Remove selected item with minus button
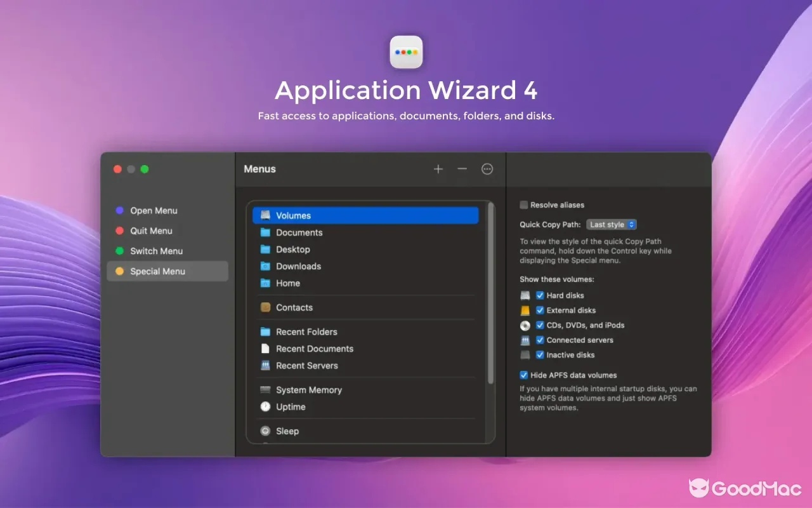The height and width of the screenshot is (508, 812). (462, 169)
